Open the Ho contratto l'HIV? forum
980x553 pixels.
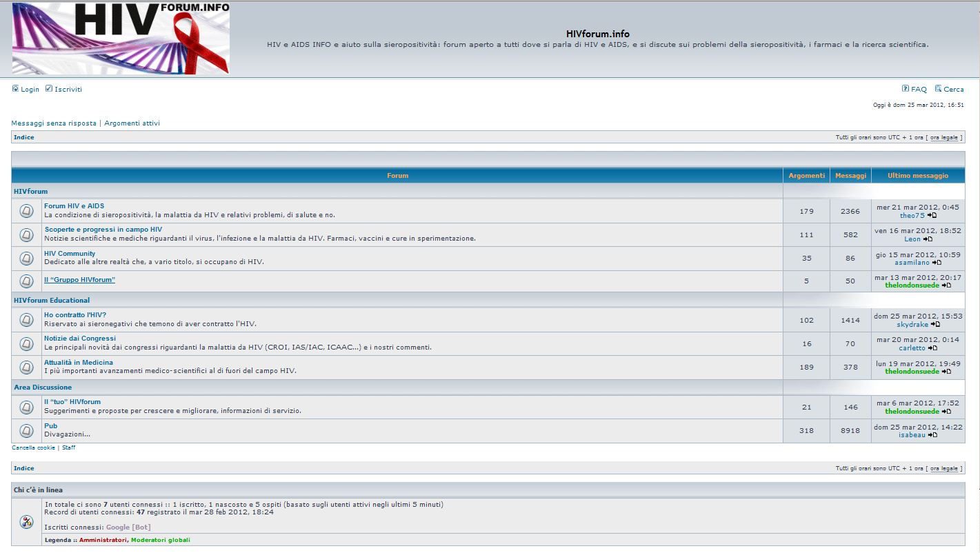click(x=75, y=315)
